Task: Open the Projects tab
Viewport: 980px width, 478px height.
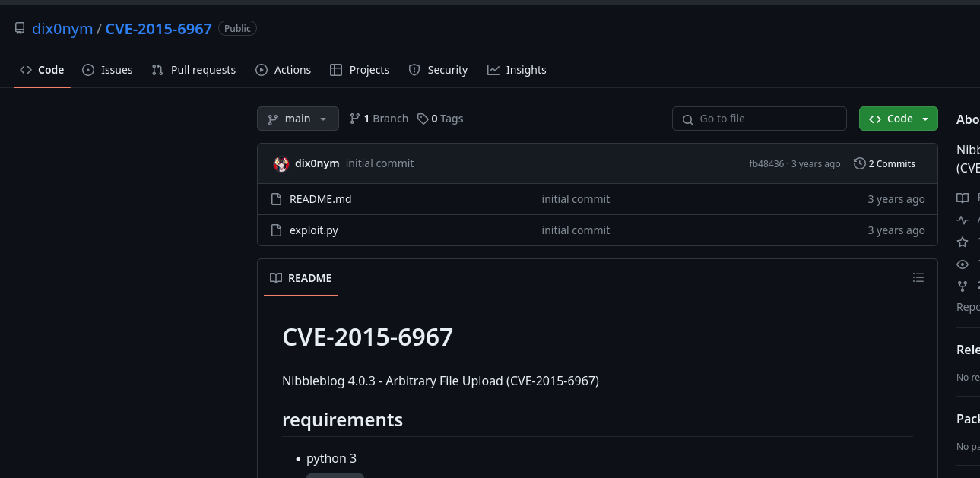Action: 360,70
